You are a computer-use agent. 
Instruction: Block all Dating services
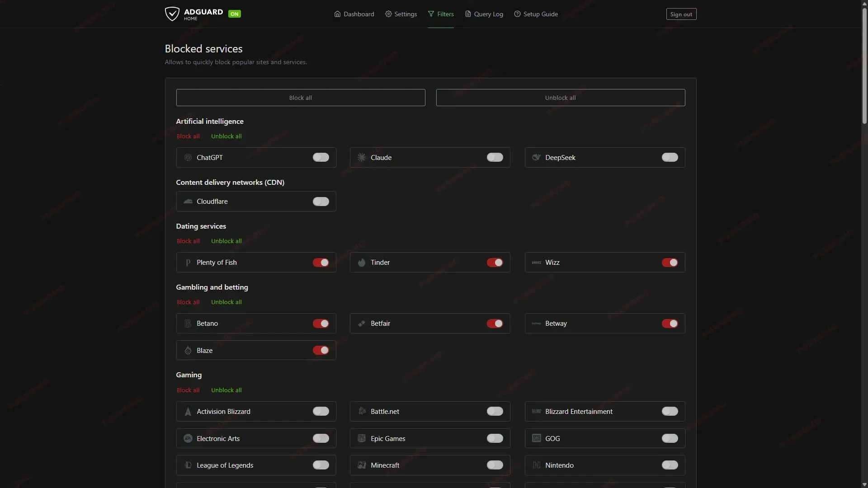click(188, 241)
